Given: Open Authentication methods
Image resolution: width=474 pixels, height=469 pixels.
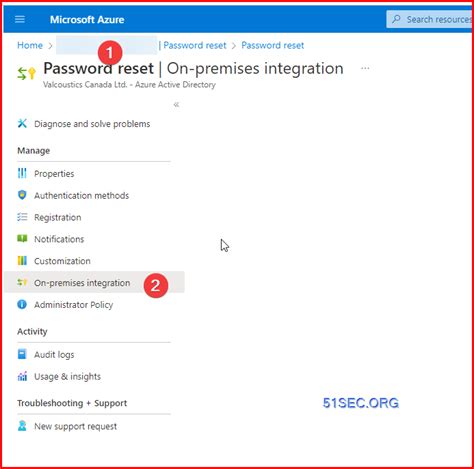Looking at the screenshot, I should pyautogui.click(x=81, y=195).
